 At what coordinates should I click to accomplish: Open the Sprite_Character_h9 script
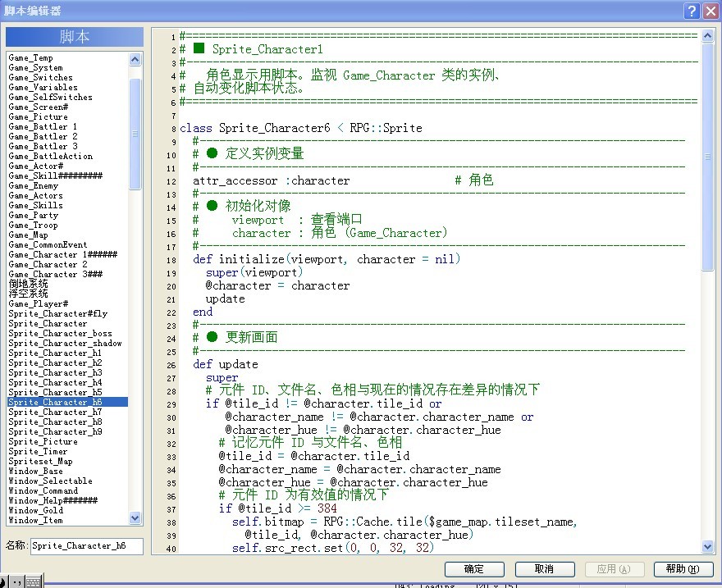pyautogui.click(x=55, y=431)
